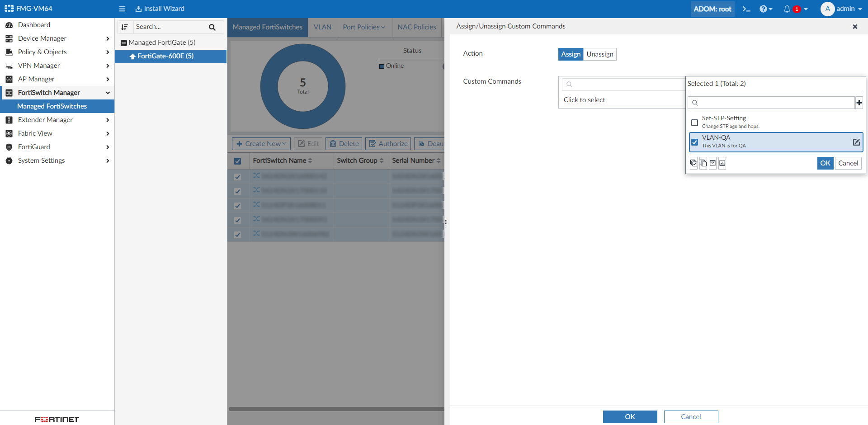Click the deselect-all icon in the command picker footer
The height and width of the screenshot is (425, 868).
point(703,163)
